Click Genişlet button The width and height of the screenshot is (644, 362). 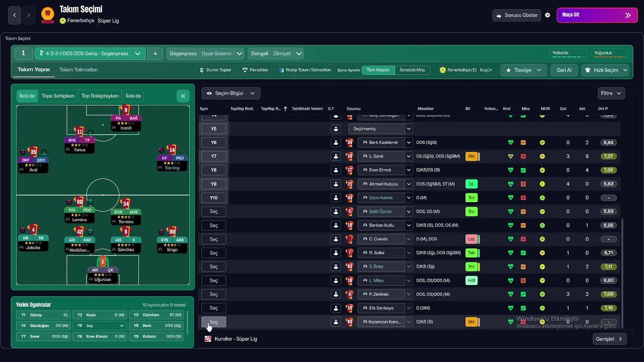click(610, 339)
